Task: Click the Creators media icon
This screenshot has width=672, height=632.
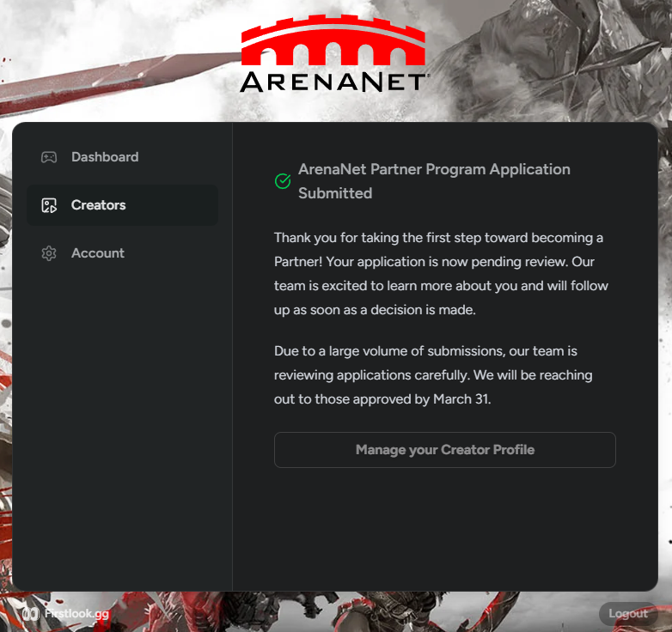Action: pos(49,205)
